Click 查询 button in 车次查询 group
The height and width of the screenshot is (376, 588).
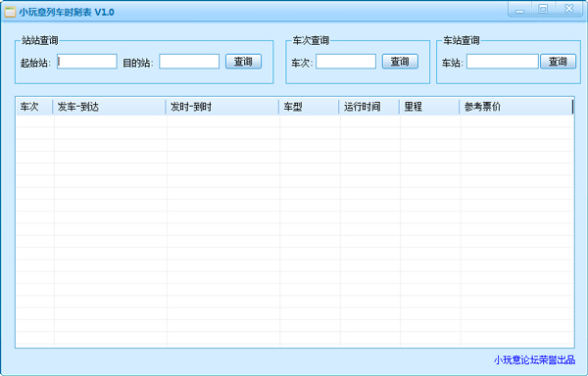click(x=400, y=62)
